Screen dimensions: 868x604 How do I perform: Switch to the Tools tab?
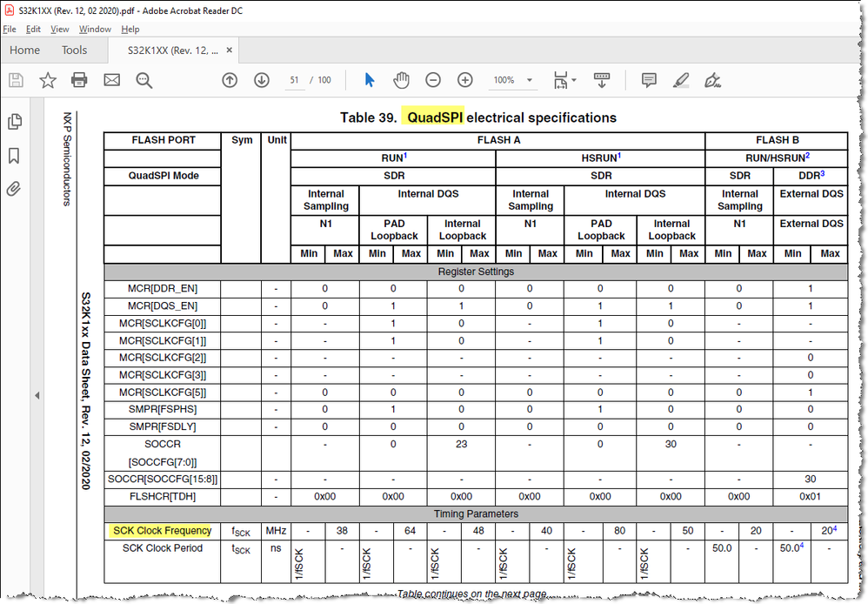click(74, 50)
